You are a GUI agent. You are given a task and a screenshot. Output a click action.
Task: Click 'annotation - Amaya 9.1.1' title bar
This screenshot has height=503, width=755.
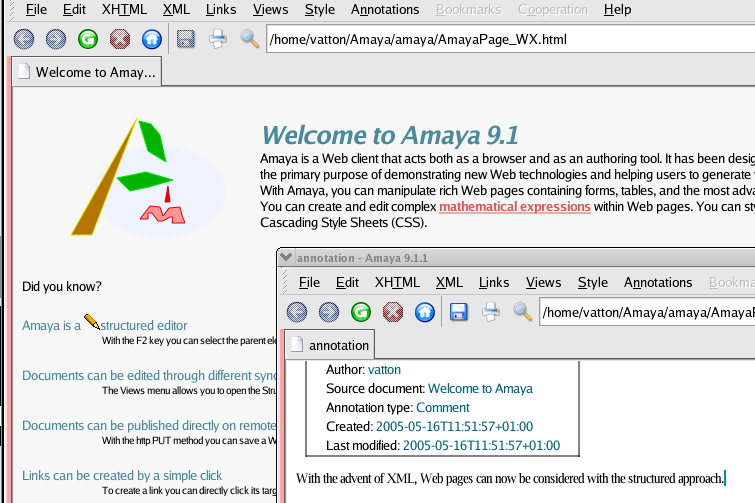[x=516, y=258]
